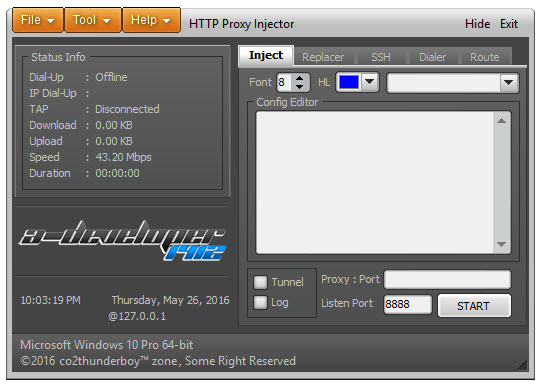Increase font size with up stepper arrow
The height and width of the screenshot is (387, 544).
pyautogui.click(x=300, y=78)
